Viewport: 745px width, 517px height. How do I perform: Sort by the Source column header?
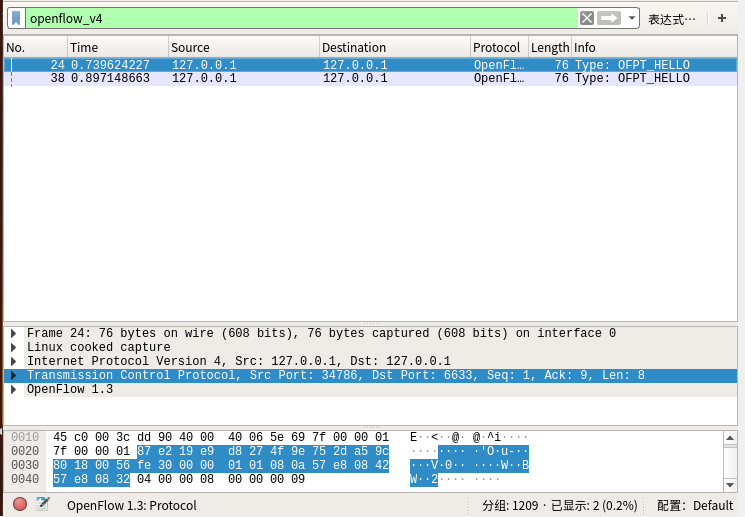point(244,48)
